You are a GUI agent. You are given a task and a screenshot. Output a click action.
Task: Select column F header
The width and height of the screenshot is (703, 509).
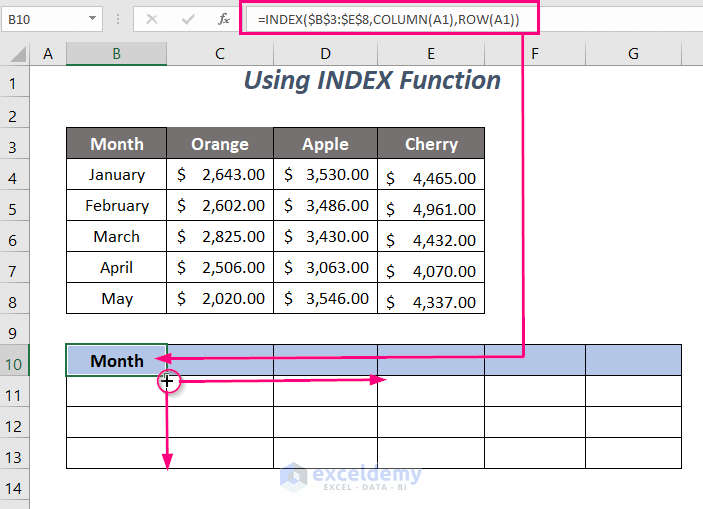(x=535, y=54)
